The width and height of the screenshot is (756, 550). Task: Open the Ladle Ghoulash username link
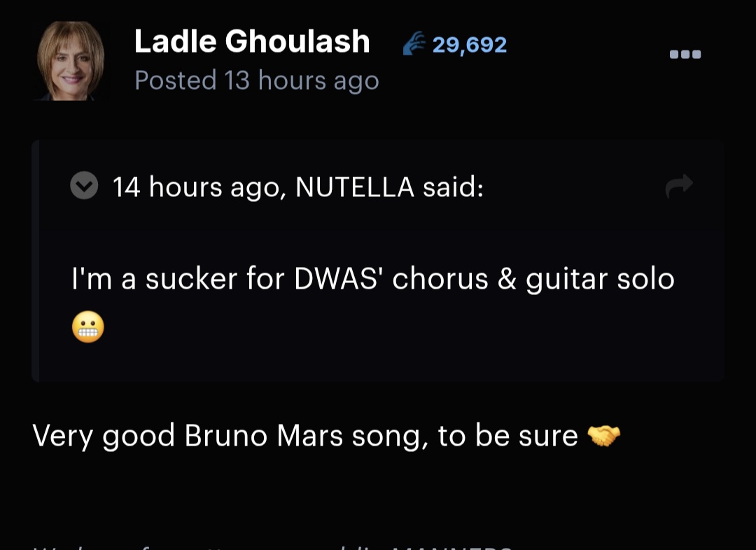[252, 42]
